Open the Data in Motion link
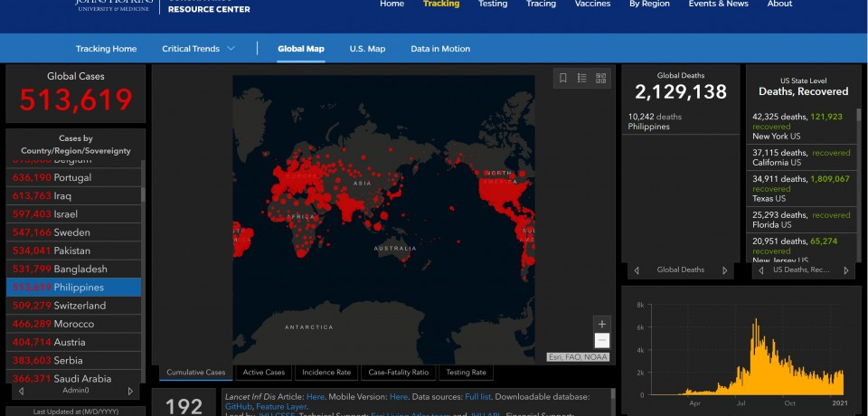Screen dimensions: 868x416 tap(440, 49)
